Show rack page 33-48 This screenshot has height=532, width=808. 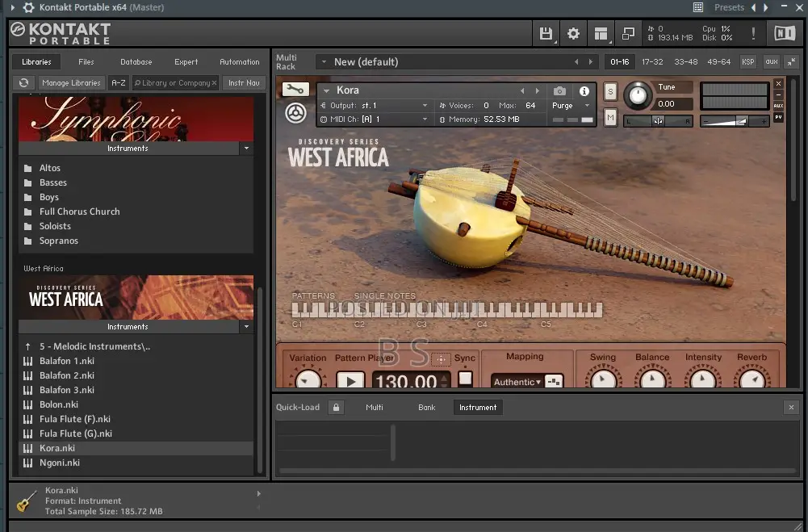coord(686,62)
